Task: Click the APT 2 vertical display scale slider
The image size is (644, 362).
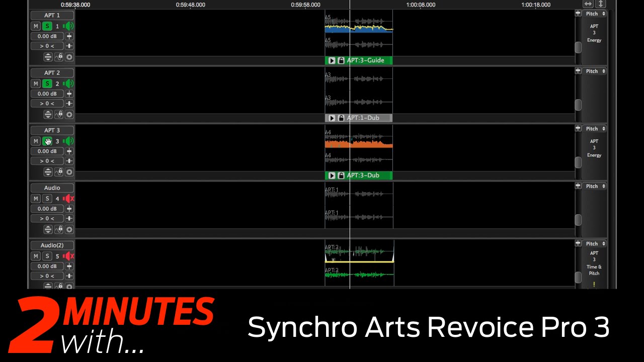Action: [578, 105]
